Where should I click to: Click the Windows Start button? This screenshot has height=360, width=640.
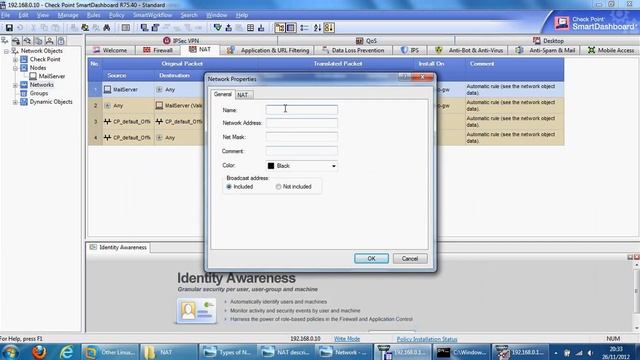(x=10, y=352)
